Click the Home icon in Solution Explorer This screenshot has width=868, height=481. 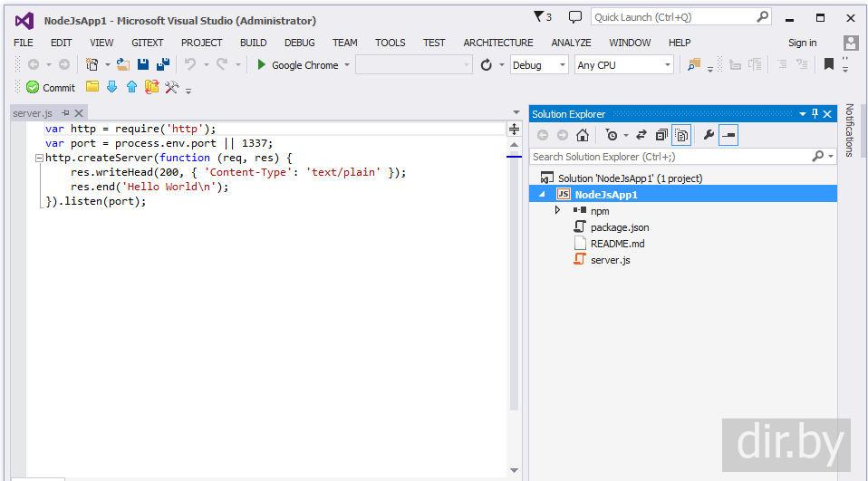[582, 135]
